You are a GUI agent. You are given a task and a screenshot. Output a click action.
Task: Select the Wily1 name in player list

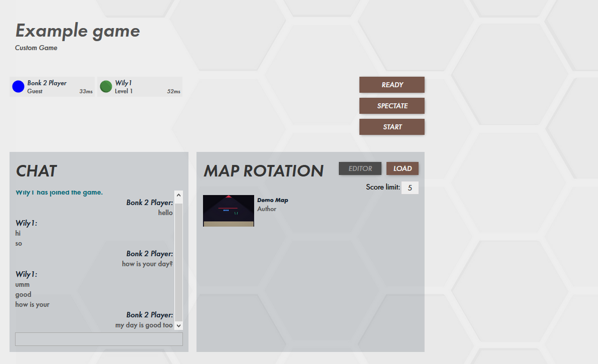click(124, 83)
